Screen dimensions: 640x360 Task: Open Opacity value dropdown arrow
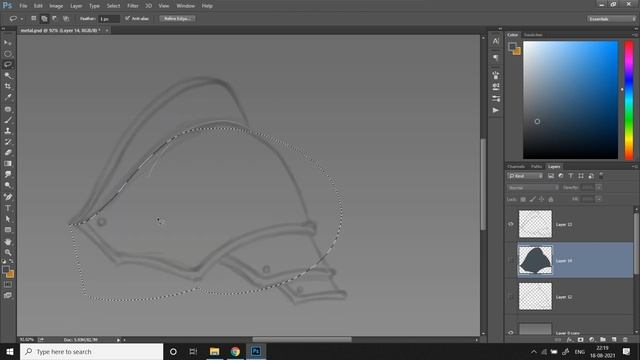(599, 188)
